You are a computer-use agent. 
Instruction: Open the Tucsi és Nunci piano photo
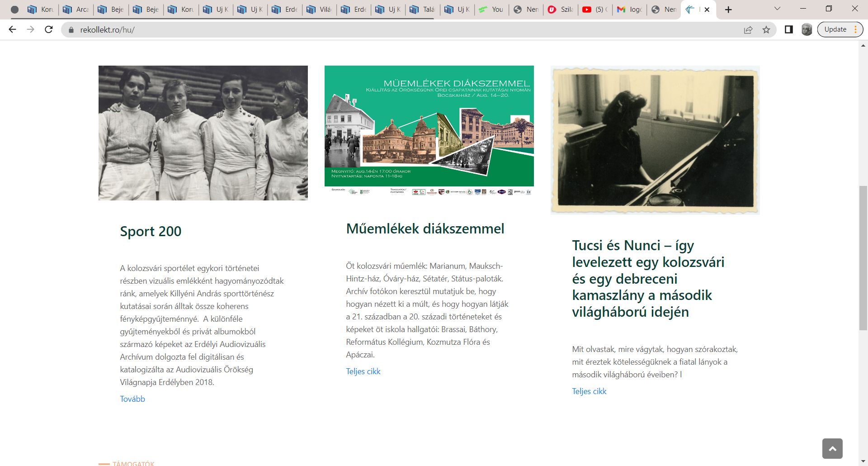click(x=655, y=140)
